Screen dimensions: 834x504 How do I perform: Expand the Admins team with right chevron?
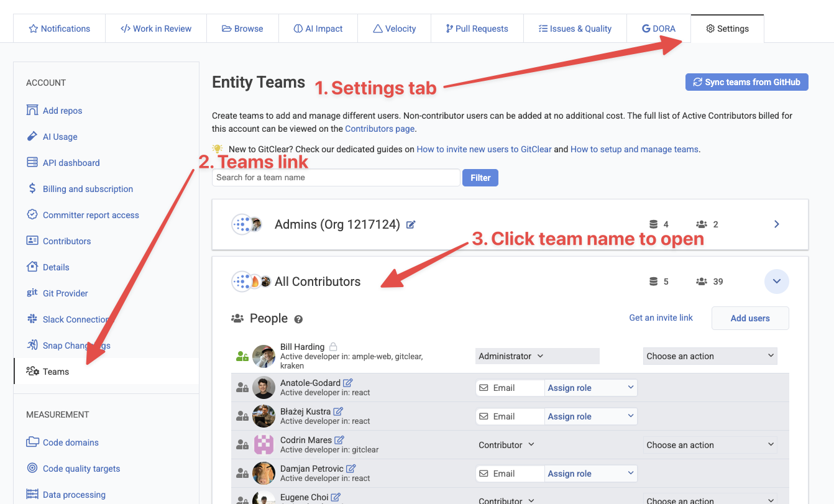tap(776, 224)
